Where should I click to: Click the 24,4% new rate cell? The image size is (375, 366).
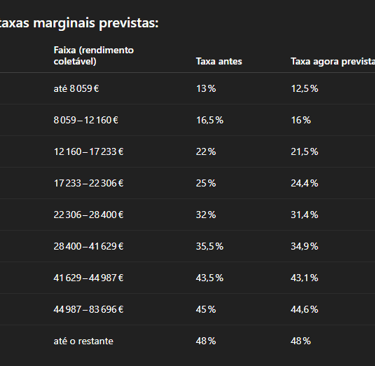[x=305, y=183]
